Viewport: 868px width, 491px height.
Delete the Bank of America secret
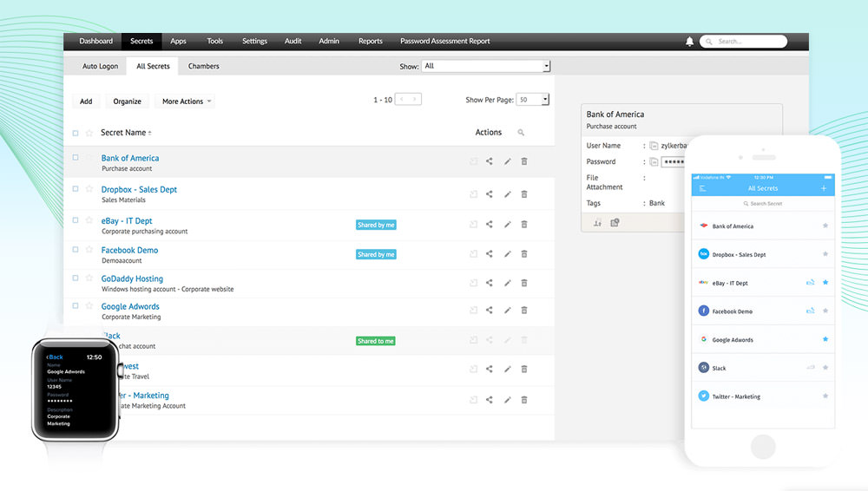coord(524,161)
